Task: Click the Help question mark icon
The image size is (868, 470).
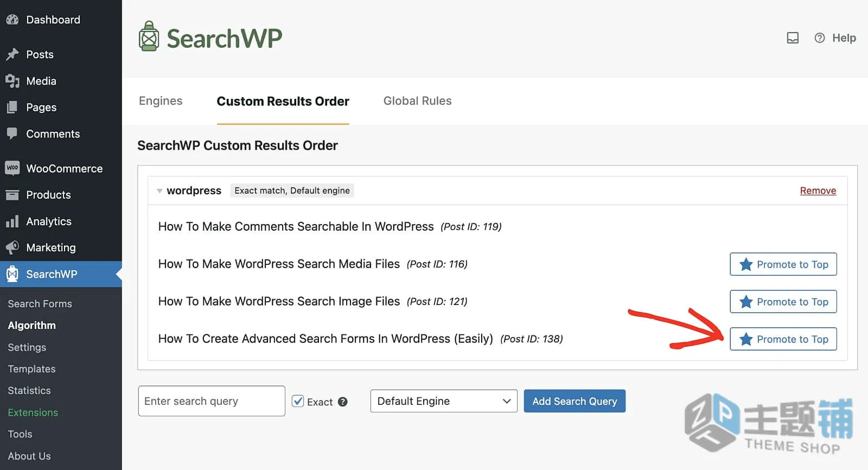Action: point(820,38)
